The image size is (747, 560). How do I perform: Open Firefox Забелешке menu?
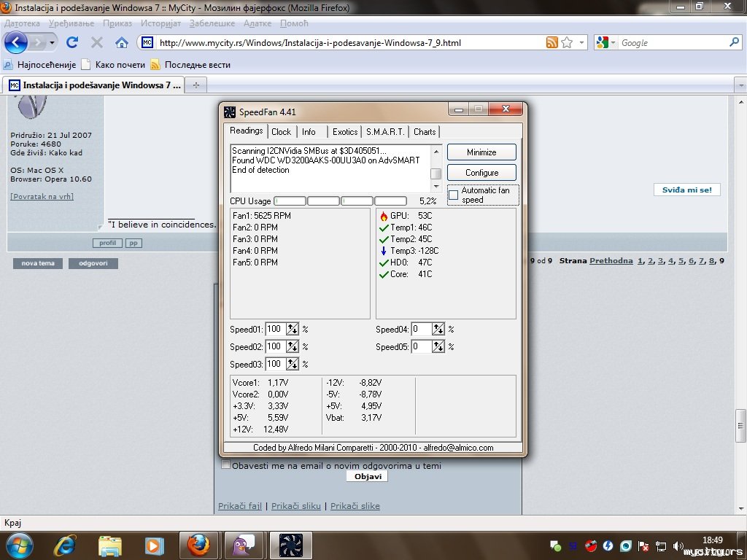212,23
